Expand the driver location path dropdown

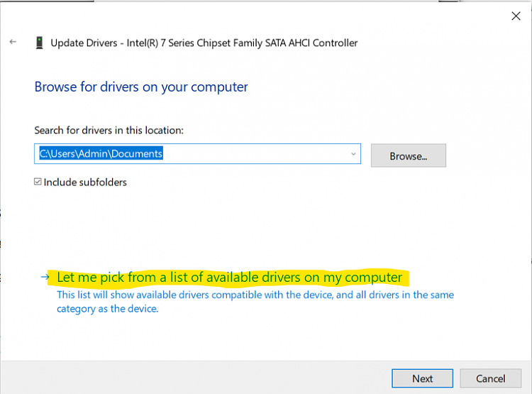353,154
